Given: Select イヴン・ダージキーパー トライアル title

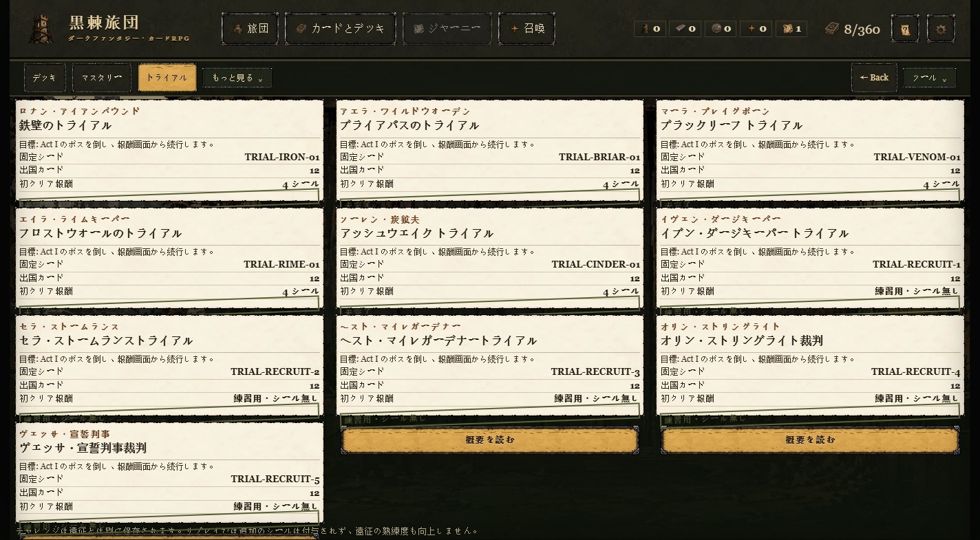Looking at the screenshot, I should [x=755, y=233].
